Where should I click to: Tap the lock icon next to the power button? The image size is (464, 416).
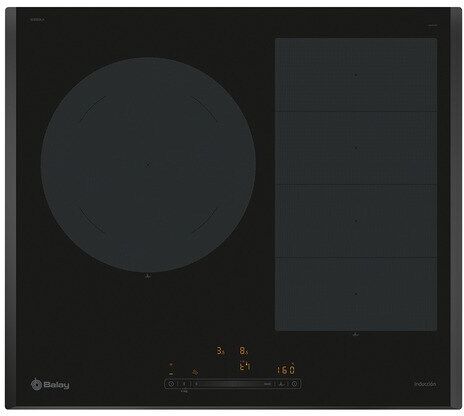[x=184, y=384]
